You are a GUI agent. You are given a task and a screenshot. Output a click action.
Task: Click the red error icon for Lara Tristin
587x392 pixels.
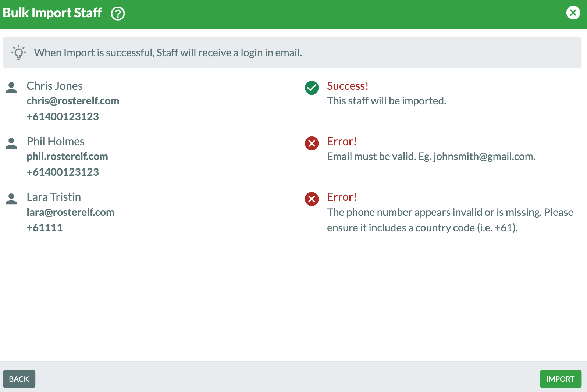312,199
